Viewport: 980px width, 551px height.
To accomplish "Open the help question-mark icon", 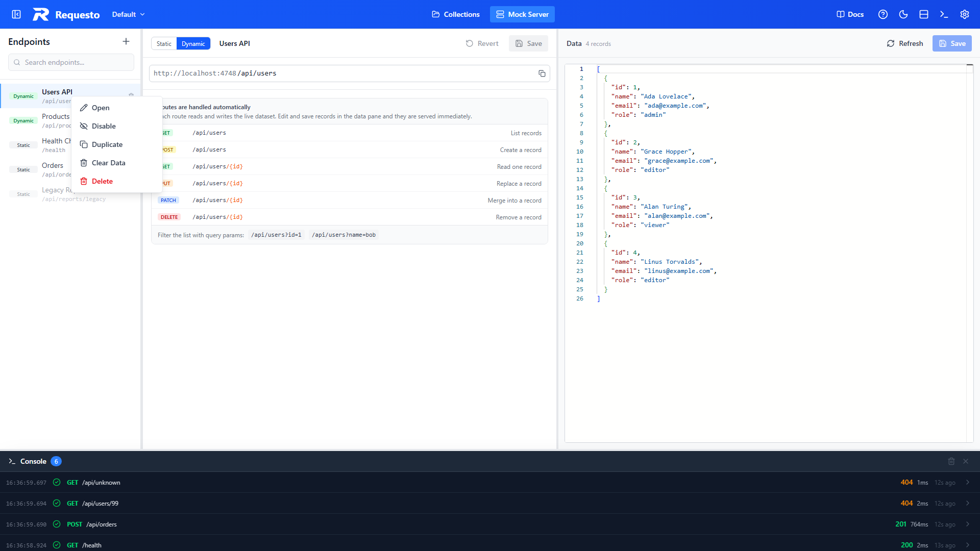I will pyautogui.click(x=883, y=14).
